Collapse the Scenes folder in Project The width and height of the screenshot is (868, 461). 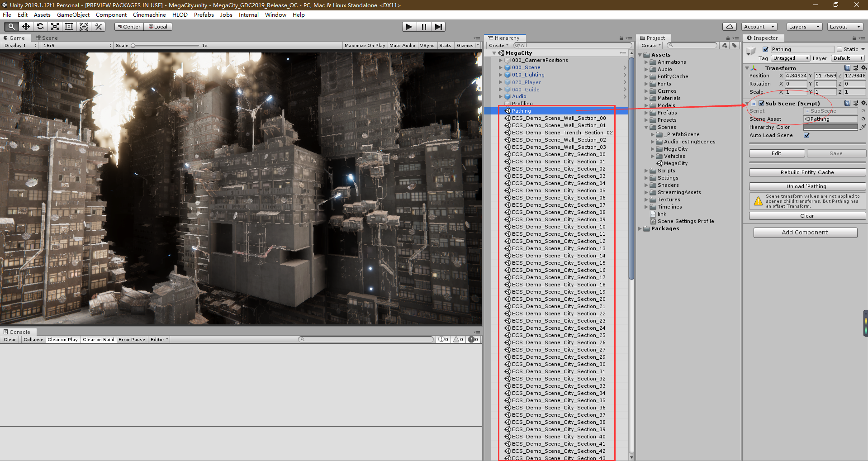point(646,127)
